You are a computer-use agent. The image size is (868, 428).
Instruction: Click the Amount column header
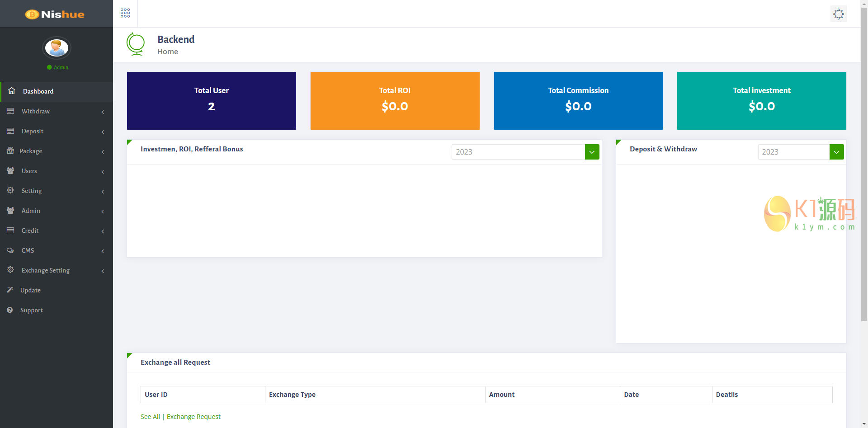point(552,395)
